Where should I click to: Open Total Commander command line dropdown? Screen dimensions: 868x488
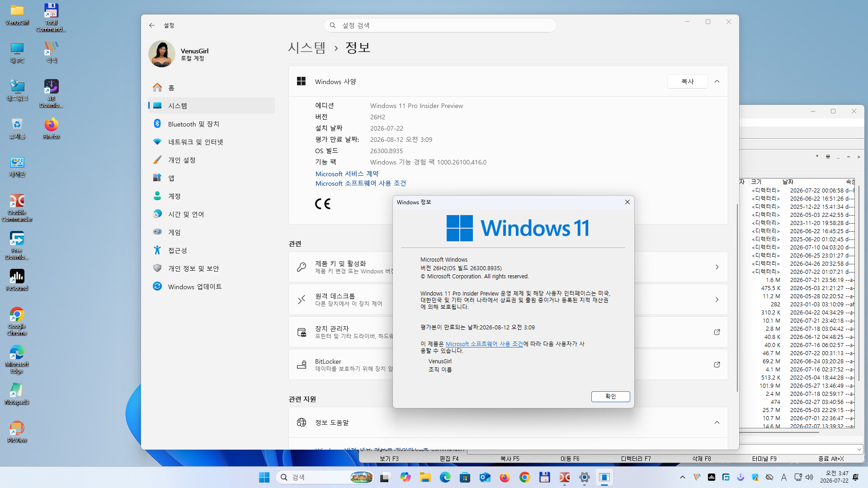(x=859, y=450)
